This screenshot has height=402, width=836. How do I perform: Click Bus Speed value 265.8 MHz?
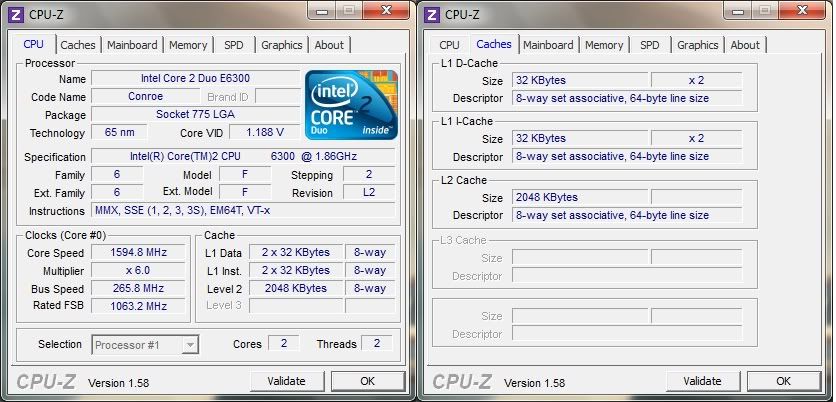pyautogui.click(x=138, y=288)
